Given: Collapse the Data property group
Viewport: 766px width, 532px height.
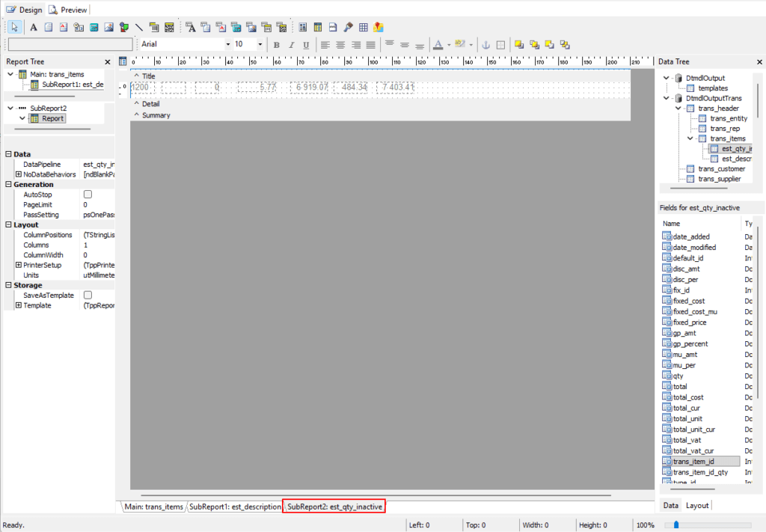Looking at the screenshot, I should (x=8, y=154).
